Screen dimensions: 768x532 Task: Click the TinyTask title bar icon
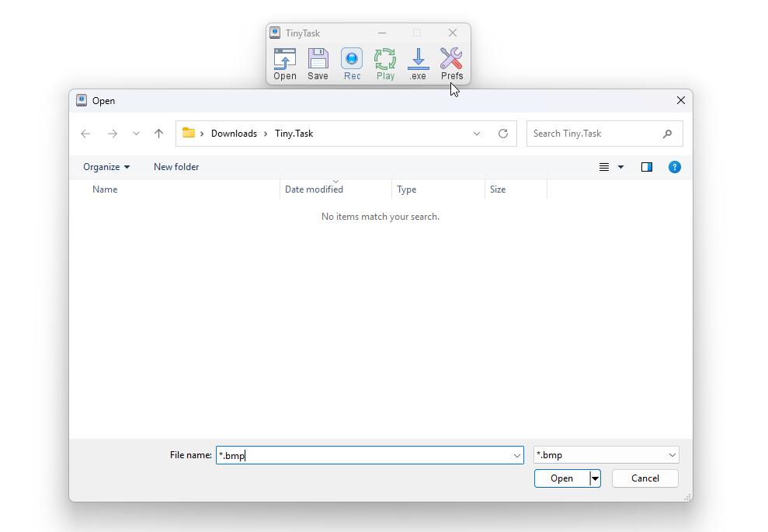[275, 33]
